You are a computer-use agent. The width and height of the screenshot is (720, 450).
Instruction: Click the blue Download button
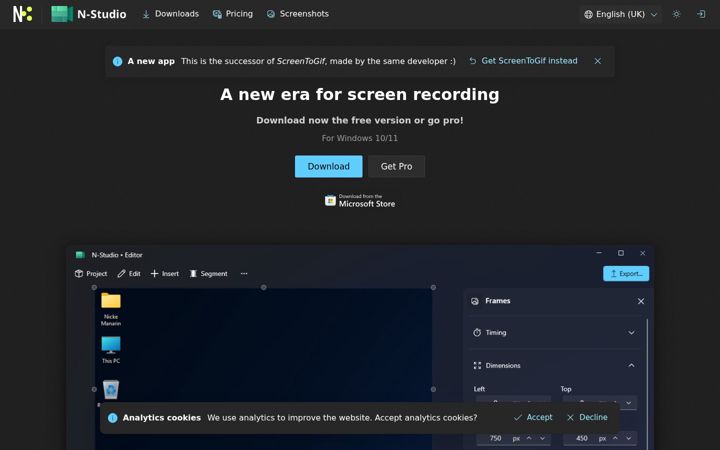(328, 166)
